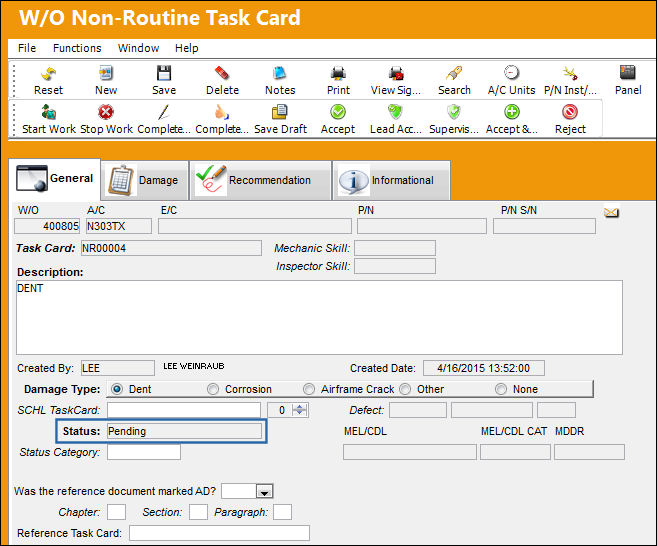This screenshot has width=657, height=546.
Task: Click Save Draft icon
Action: tap(279, 112)
